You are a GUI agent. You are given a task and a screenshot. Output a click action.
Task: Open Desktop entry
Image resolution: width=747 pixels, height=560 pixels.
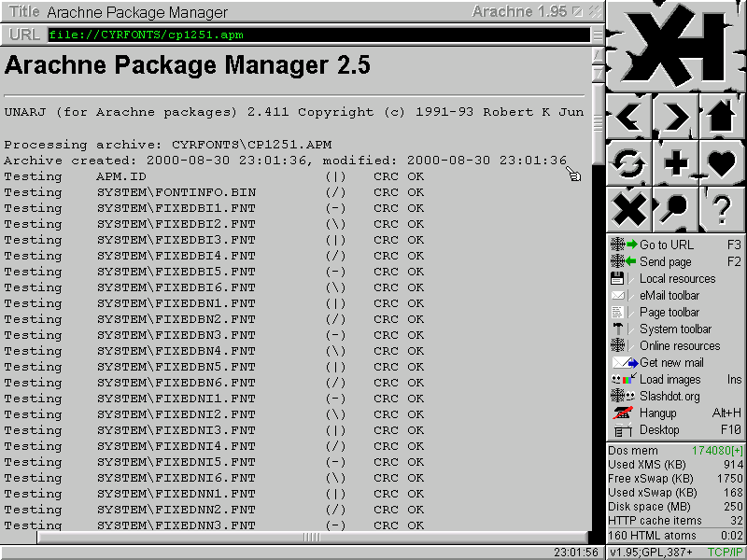(675, 430)
